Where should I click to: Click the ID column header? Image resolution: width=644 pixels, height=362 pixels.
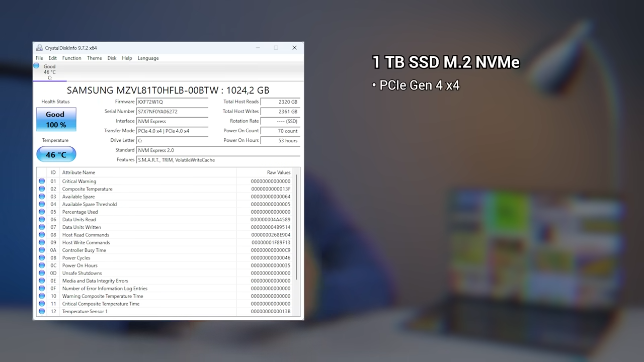coord(53,172)
